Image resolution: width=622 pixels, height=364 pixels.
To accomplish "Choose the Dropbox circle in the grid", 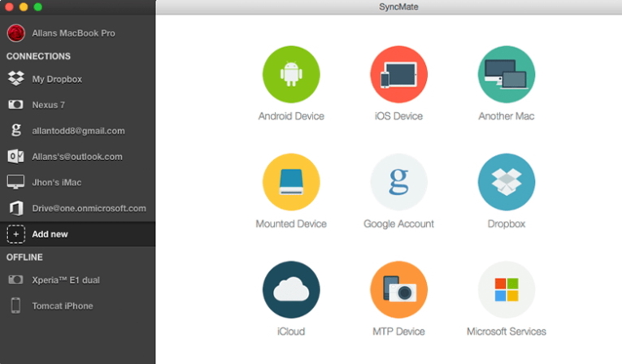I will coord(507,182).
